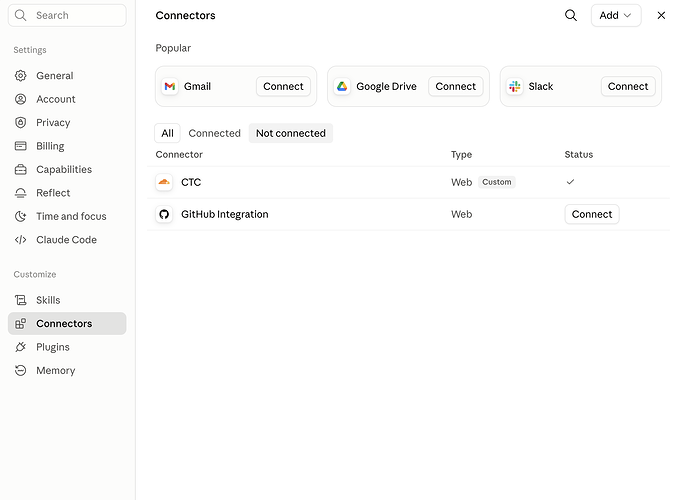Click the Time and focus moon icon
This screenshot has height=500, width=676.
20,216
